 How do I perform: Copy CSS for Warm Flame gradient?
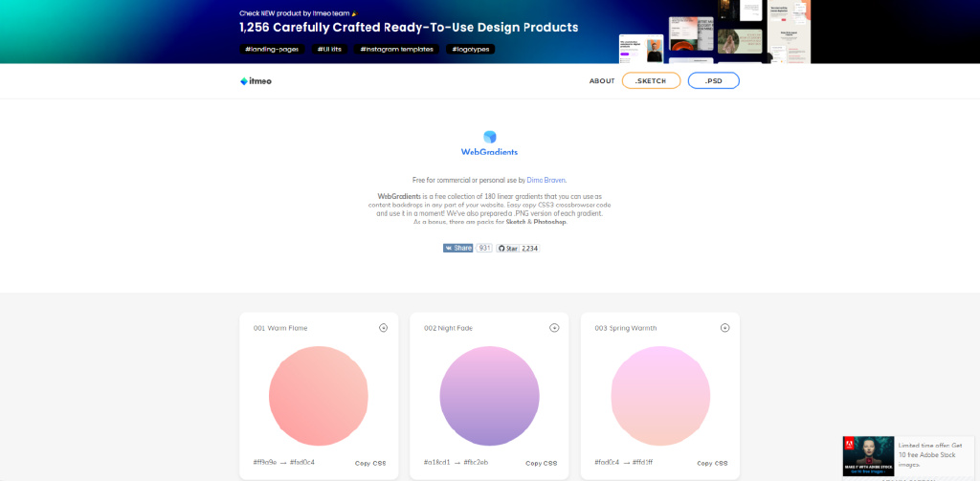[370, 464]
